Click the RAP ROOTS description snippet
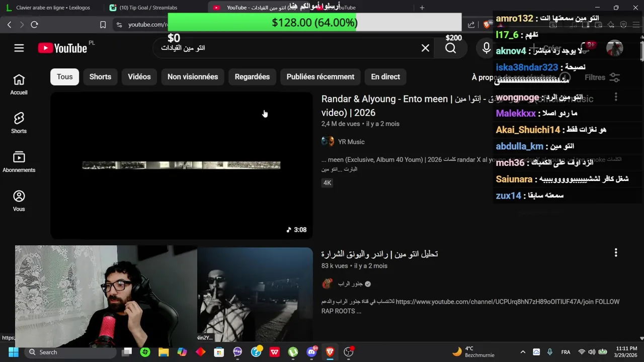The width and height of the screenshot is (644, 362). 470,306
